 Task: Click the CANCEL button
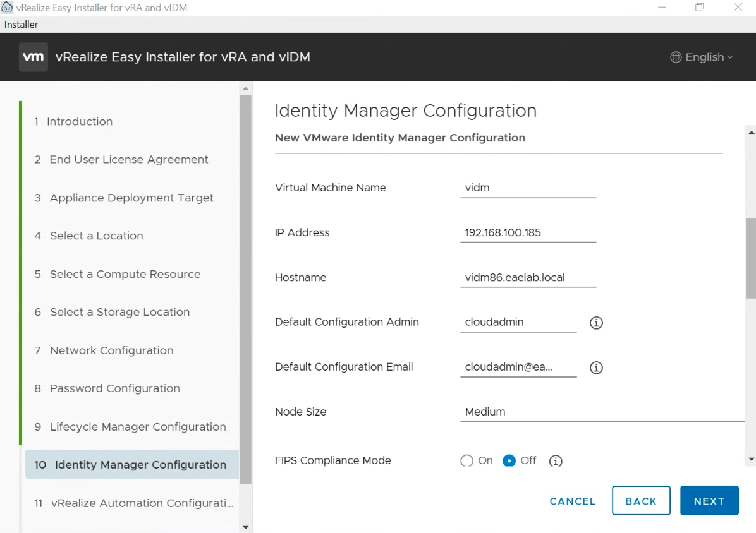coord(572,501)
